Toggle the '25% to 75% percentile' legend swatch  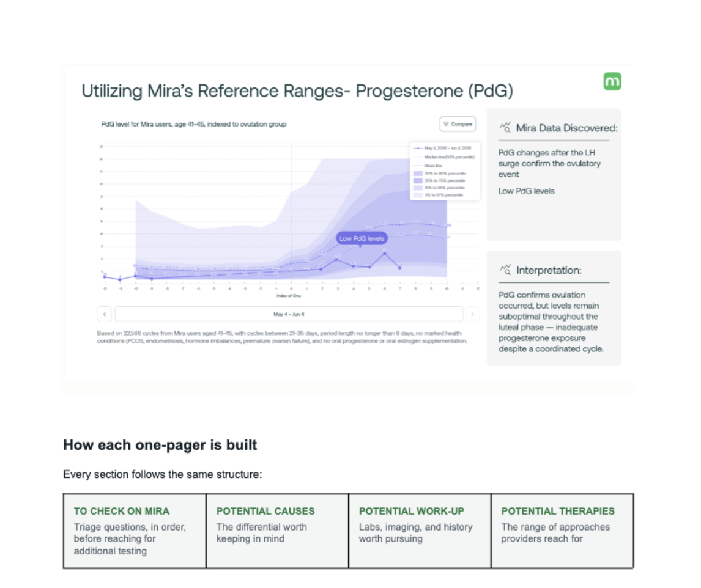(x=418, y=181)
